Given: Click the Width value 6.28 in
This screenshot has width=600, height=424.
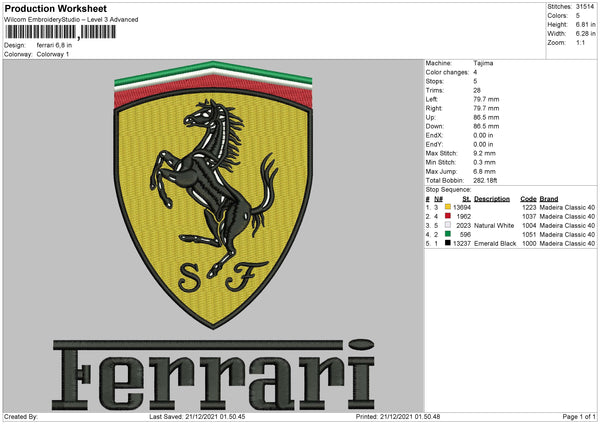Looking at the screenshot, I should coord(585,34).
